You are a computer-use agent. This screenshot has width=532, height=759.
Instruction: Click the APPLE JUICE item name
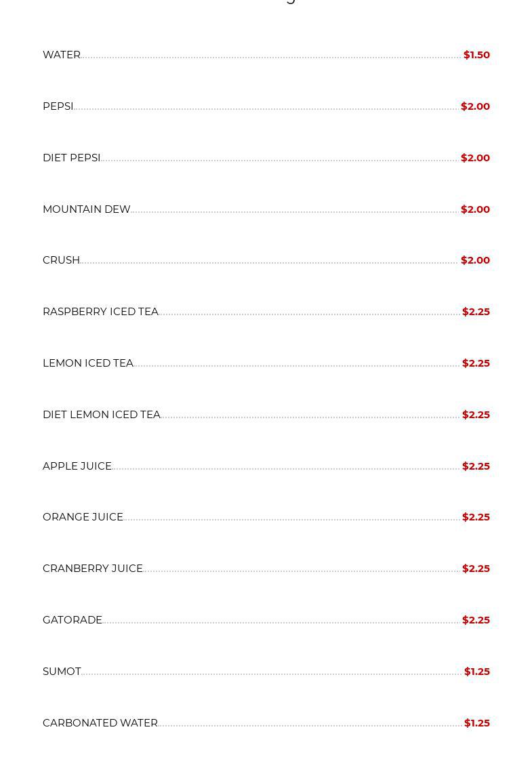coord(77,466)
